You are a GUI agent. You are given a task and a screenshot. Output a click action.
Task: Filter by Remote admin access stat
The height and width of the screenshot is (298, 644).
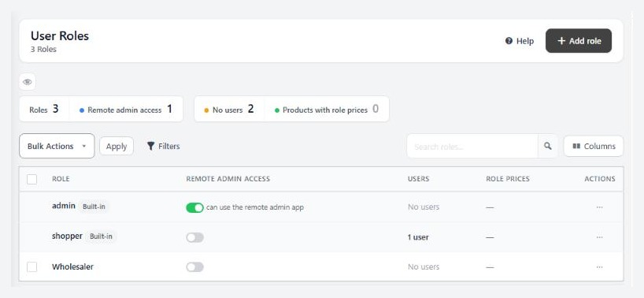[x=126, y=110]
